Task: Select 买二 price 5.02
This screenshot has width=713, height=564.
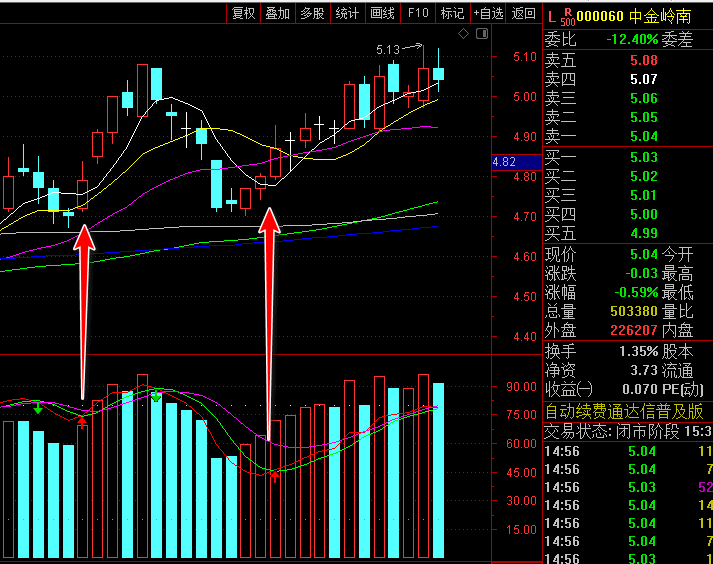Action: click(x=644, y=176)
